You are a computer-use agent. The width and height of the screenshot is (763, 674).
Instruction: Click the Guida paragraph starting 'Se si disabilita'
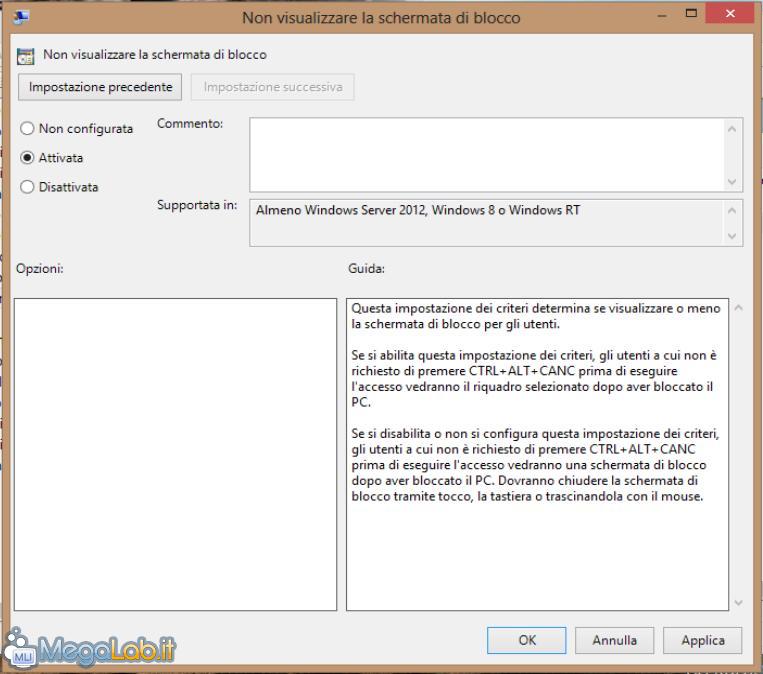click(535, 465)
